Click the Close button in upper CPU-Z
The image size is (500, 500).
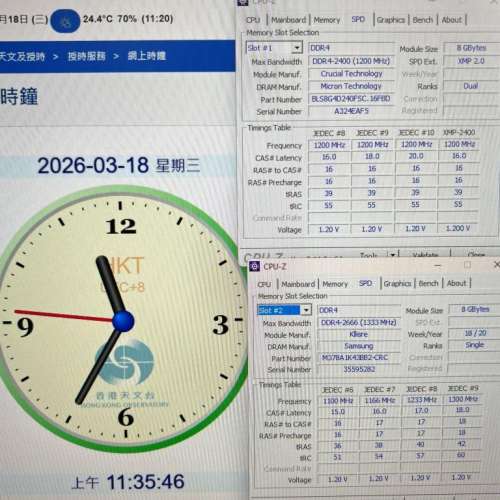[476, 255]
